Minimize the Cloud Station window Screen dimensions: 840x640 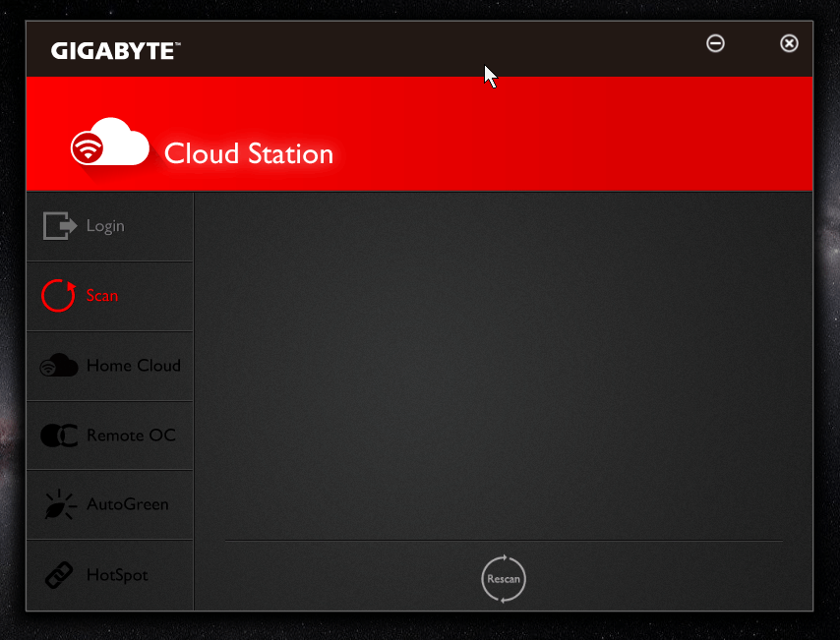715,43
